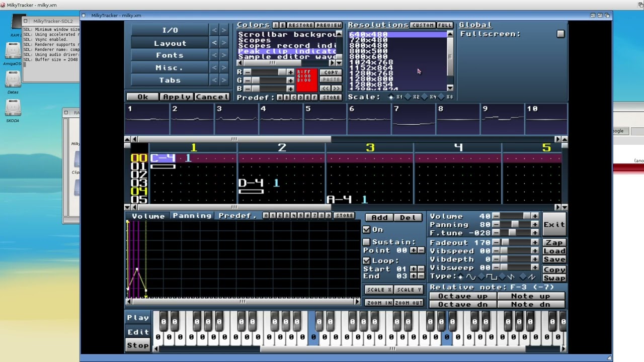Screen dimensions: 644x362
Task: Select 'Sample editor wave' color entry
Action: tap(287, 57)
